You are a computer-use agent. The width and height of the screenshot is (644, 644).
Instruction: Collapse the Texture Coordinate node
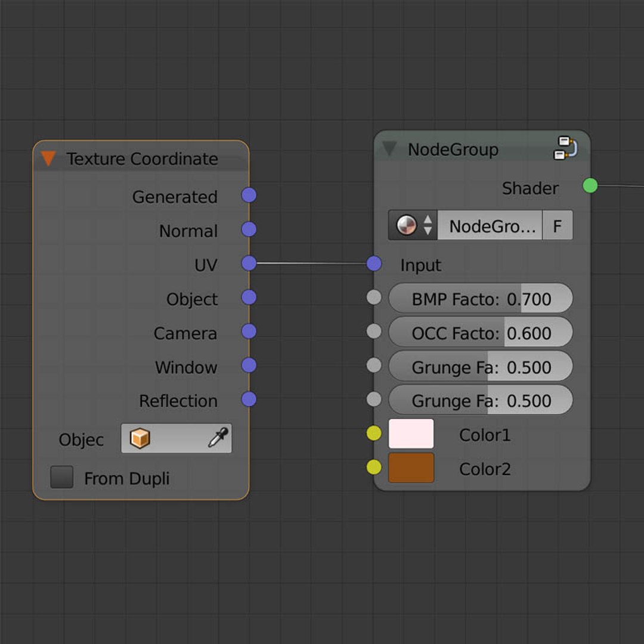(48, 159)
